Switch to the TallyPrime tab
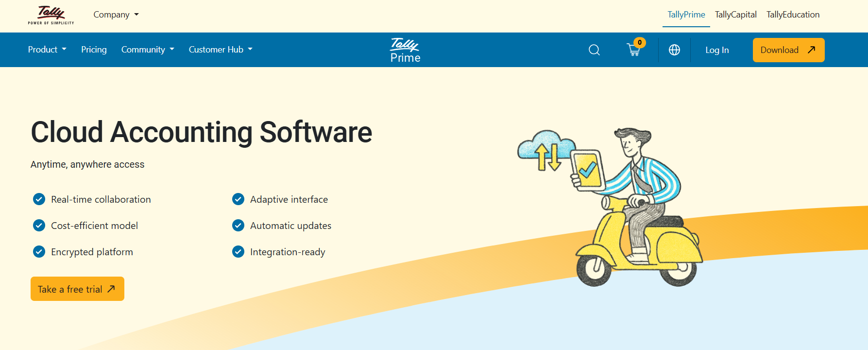868x350 pixels. click(686, 15)
